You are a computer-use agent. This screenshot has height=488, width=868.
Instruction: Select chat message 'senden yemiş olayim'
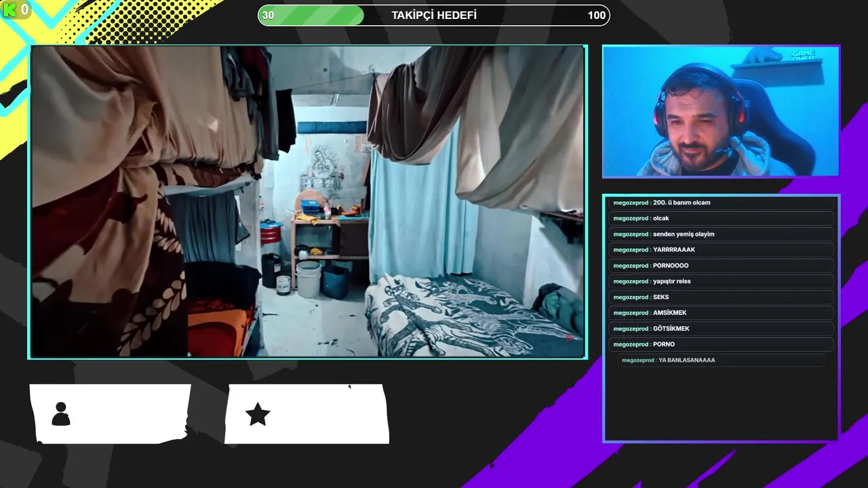coord(721,234)
